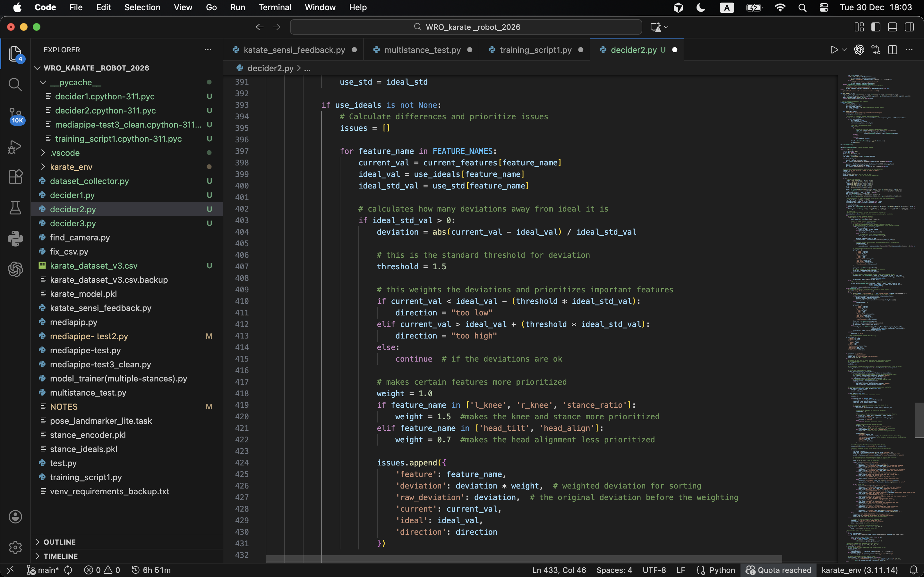
Task: Toggle the Primary Side Bar
Action: pyautogui.click(x=876, y=27)
